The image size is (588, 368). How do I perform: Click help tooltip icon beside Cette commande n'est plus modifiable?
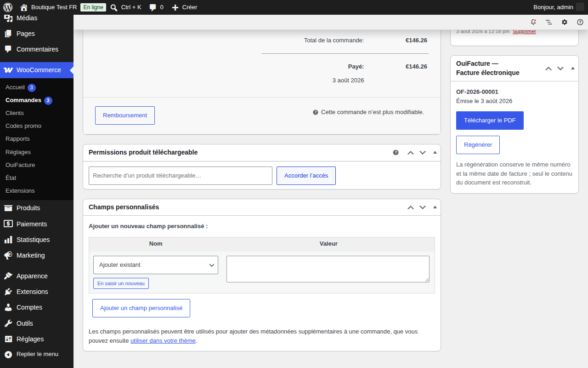coord(316,112)
